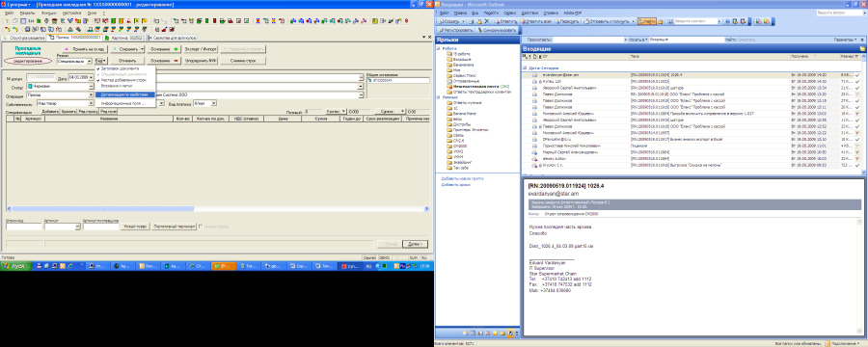Click the yellow folder icon in Входящие header
868x347 pixels.
(x=862, y=49)
